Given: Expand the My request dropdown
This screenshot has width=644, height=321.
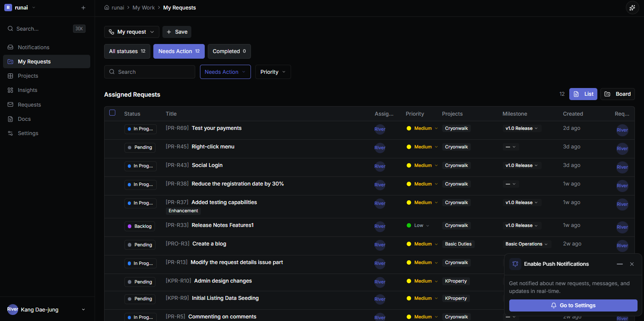Looking at the screenshot, I should [132, 32].
